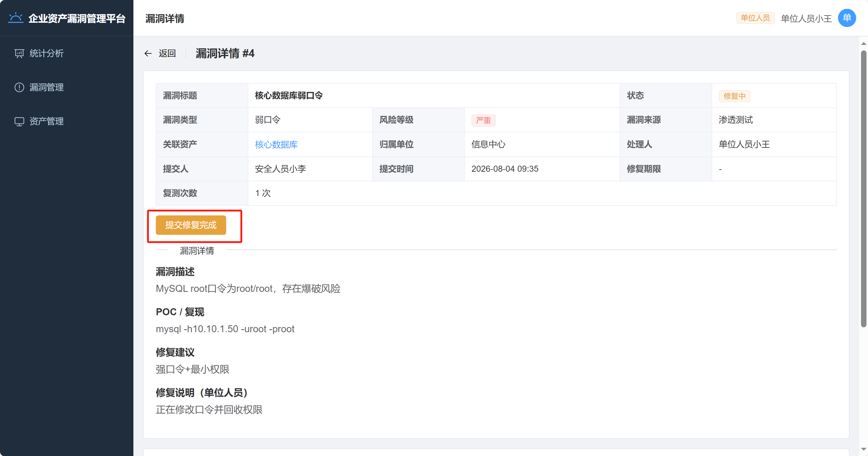Screen dimensions: 868x456
Task: Click the page vertical scrollbar thumb
Action: pyautogui.click(x=863, y=189)
